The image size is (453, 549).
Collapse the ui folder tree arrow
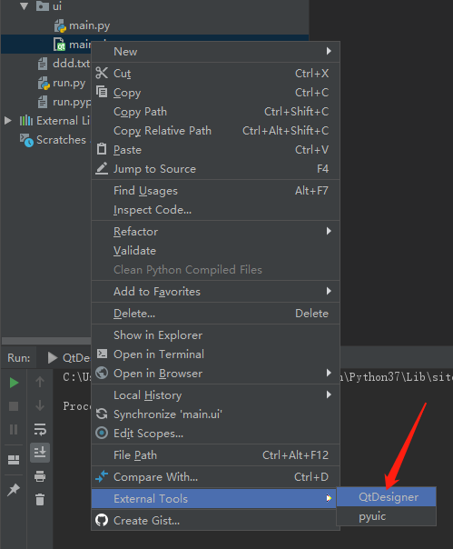(x=24, y=6)
